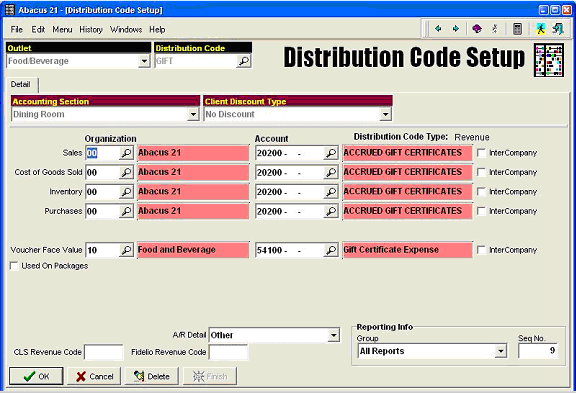
Task: Enable the Used On Packages checkbox
Action: pyautogui.click(x=14, y=266)
